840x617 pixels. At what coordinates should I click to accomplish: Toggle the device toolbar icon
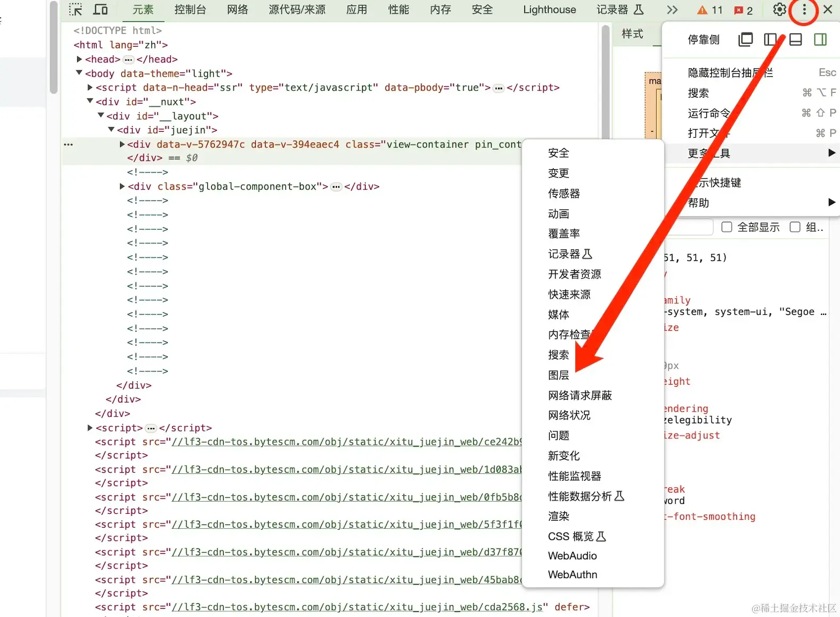tap(100, 10)
